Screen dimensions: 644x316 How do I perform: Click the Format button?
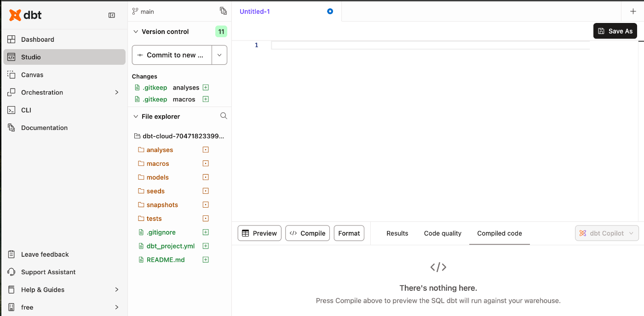pyautogui.click(x=349, y=233)
